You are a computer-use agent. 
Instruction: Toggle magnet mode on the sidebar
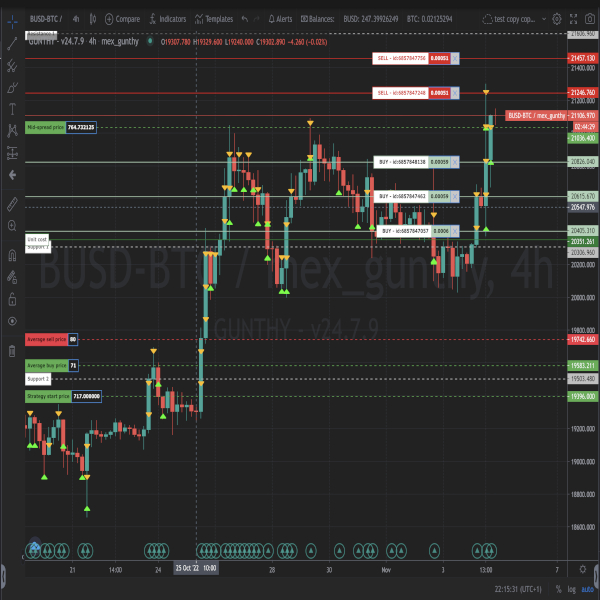pos(11,254)
